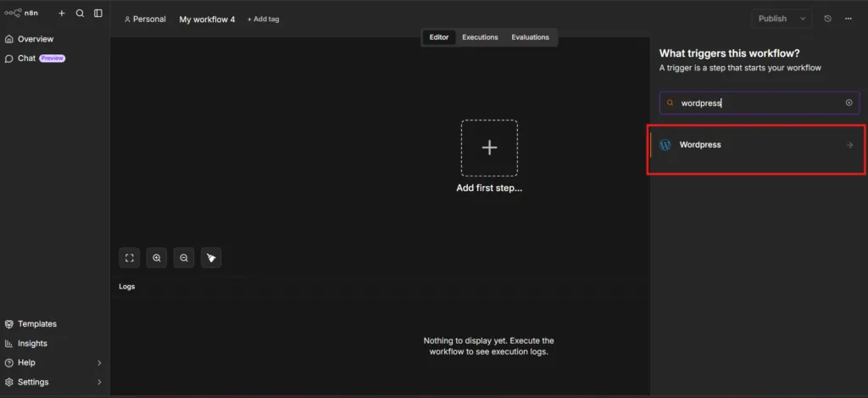Create new item with plus icon in sidebar
This screenshot has height=398, width=868.
click(61, 13)
